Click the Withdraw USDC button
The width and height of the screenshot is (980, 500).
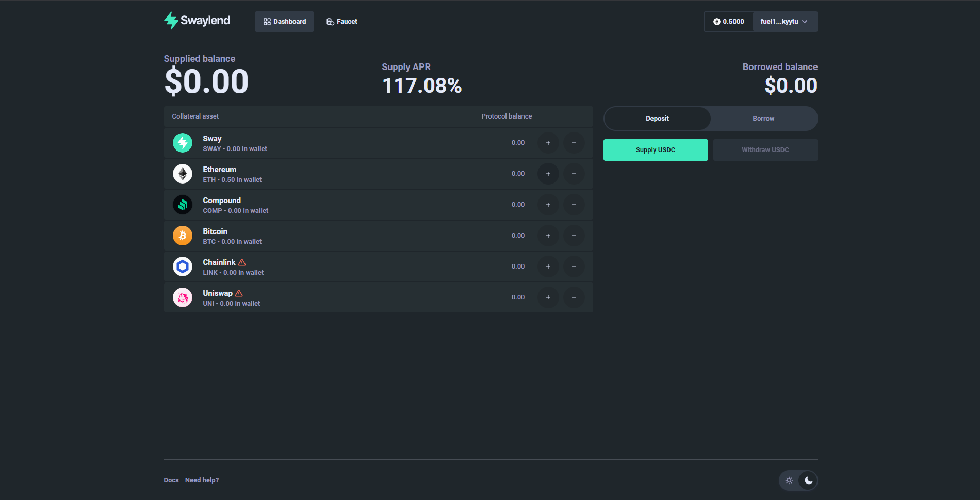click(x=765, y=150)
